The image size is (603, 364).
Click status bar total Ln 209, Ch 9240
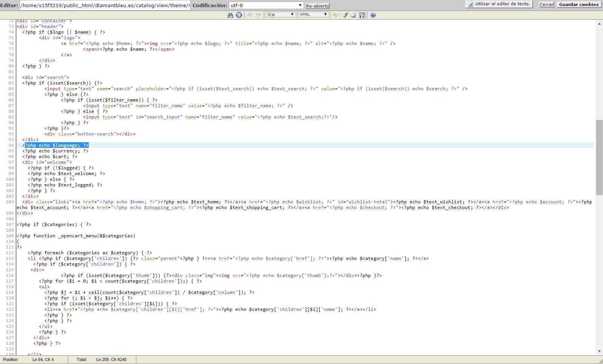[x=111, y=359]
